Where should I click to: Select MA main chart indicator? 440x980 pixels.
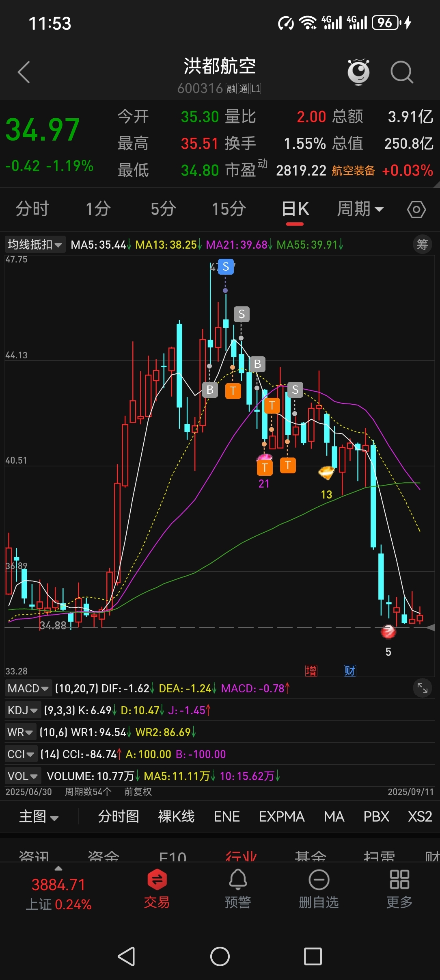[x=334, y=816]
